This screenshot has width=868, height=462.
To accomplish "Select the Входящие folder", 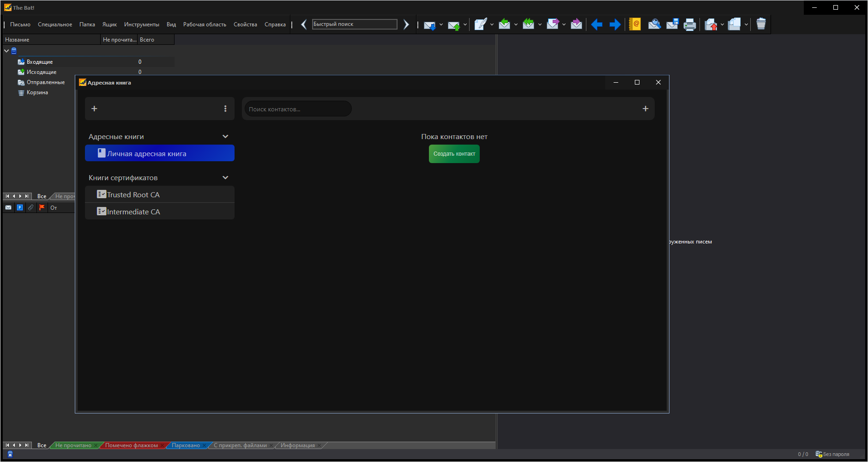I will 40,62.
